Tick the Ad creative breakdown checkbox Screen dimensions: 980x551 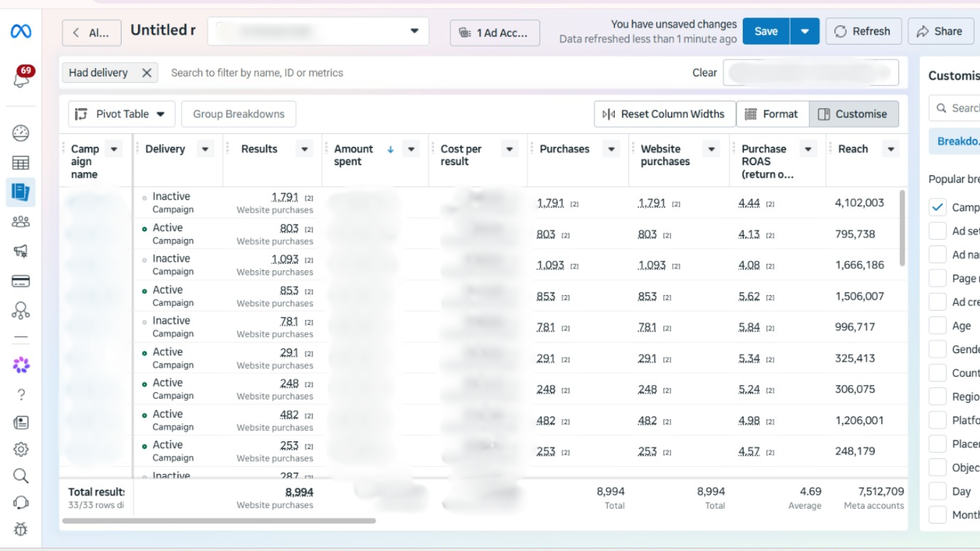[x=938, y=302]
